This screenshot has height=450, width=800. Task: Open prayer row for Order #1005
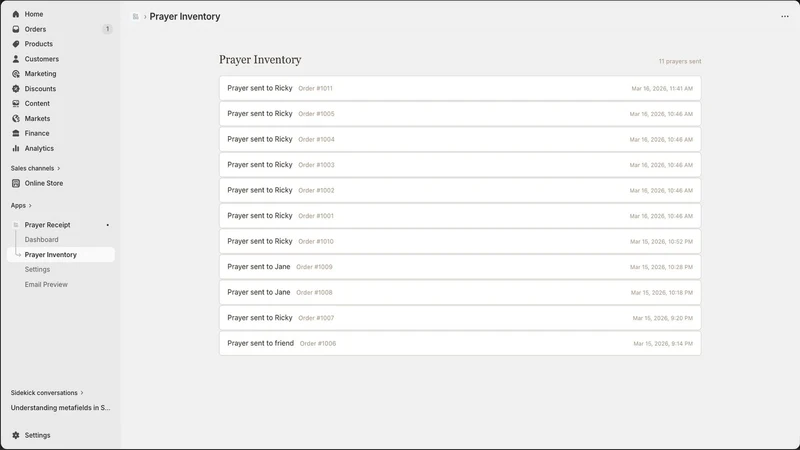(460, 114)
